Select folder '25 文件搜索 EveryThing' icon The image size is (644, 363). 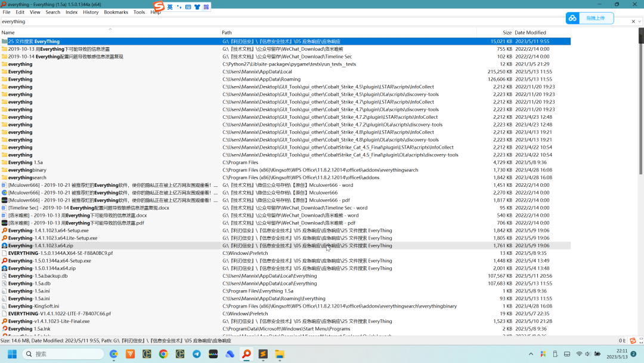pos(5,42)
